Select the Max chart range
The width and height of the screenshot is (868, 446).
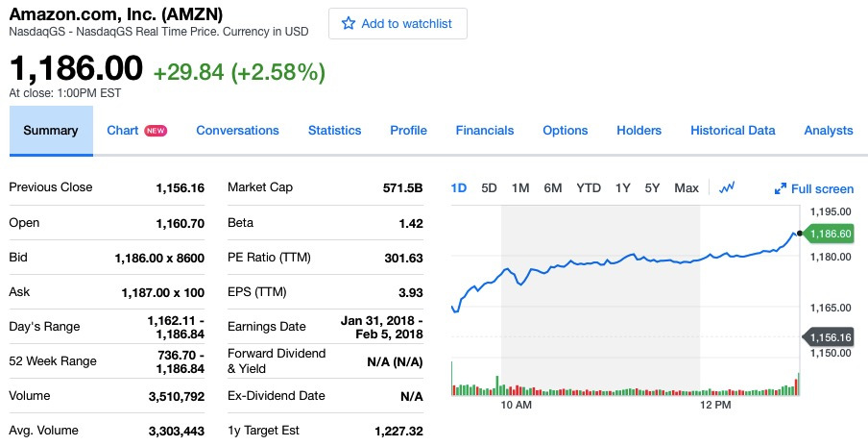tap(687, 187)
